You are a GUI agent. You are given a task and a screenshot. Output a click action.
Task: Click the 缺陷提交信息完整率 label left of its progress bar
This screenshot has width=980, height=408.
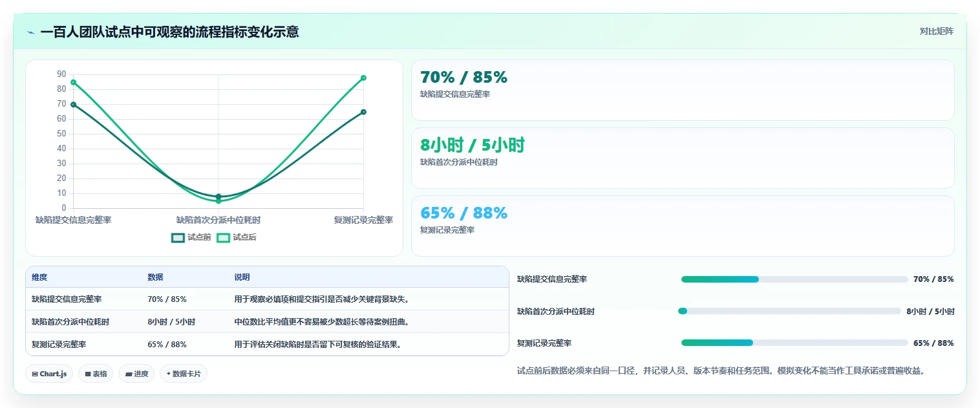[552, 279]
